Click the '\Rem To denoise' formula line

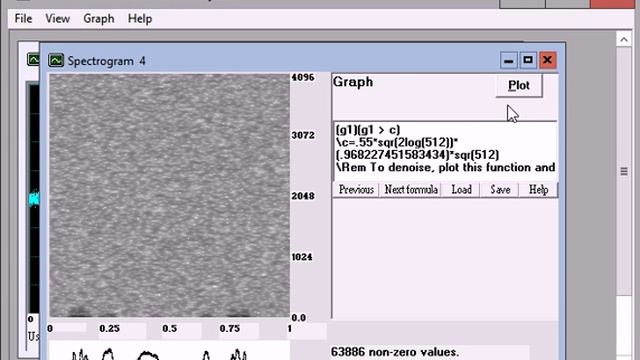(445, 167)
